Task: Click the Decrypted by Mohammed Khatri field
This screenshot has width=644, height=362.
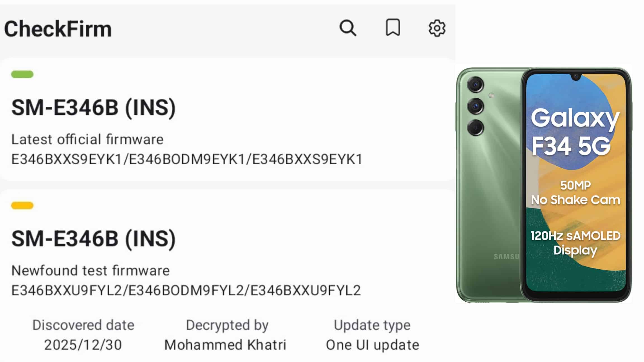Action: click(225, 335)
